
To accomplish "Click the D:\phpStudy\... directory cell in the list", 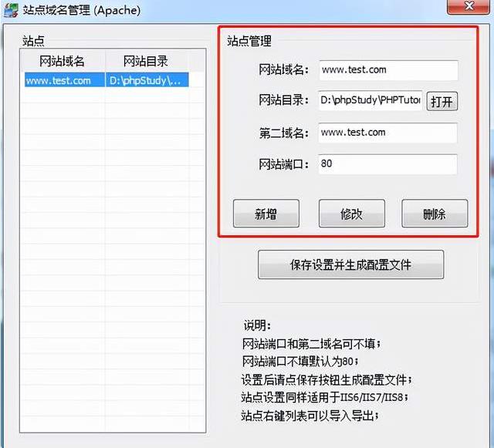I will click(145, 80).
